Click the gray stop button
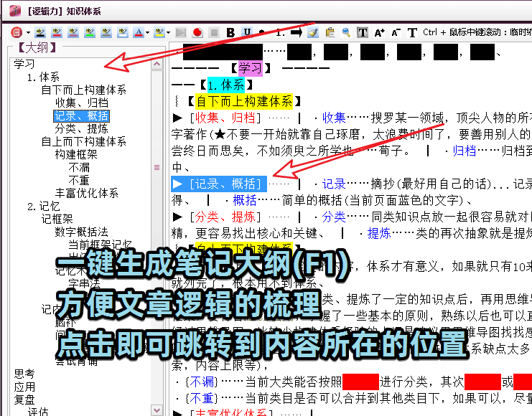The image size is (532, 416). coord(214,32)
